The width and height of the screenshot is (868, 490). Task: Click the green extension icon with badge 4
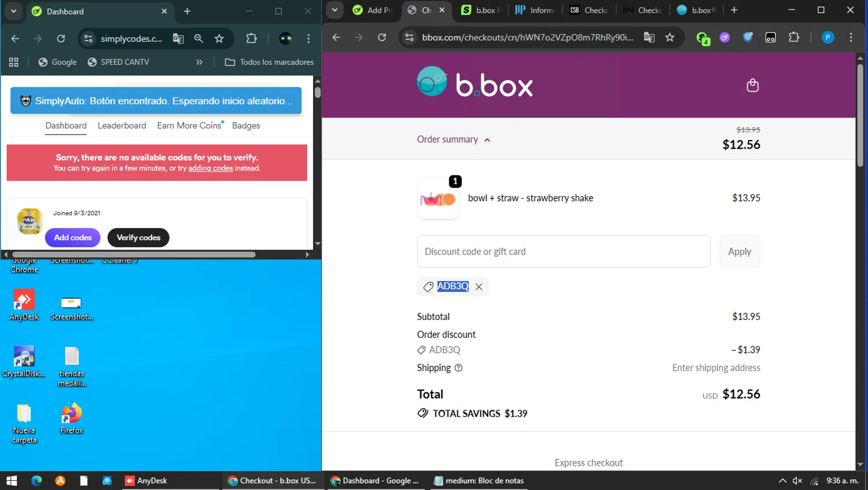click(703, 38)
